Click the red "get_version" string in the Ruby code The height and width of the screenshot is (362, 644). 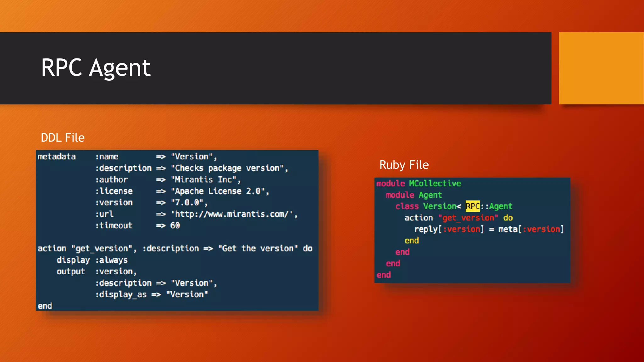tap(468, 218)
